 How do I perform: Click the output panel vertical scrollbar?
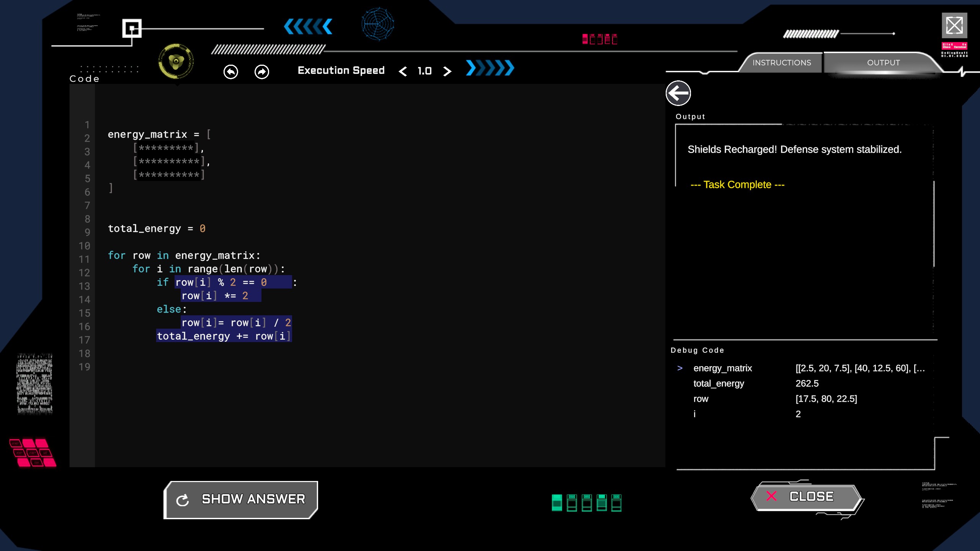[934, 224]
